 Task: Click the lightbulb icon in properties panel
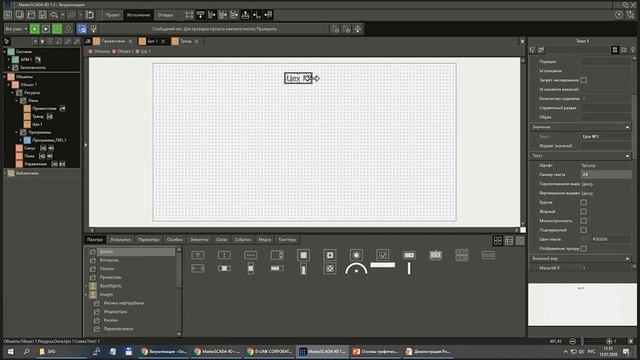(x=633, y=50)
